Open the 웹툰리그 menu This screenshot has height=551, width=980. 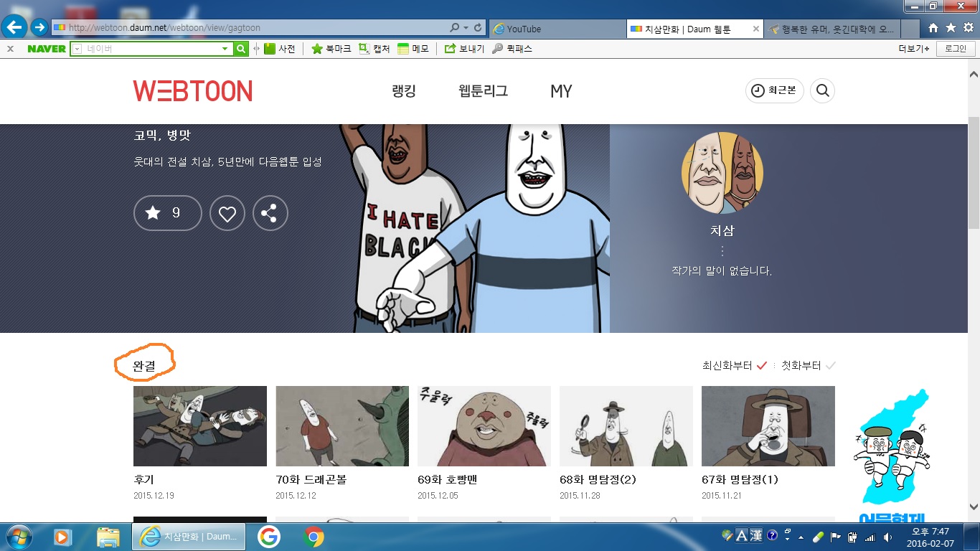(483, 91)
